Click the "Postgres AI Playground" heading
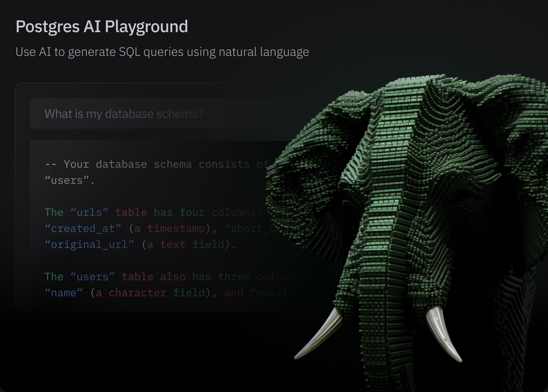This screenshot has width=548, height=392. point(102,26)
